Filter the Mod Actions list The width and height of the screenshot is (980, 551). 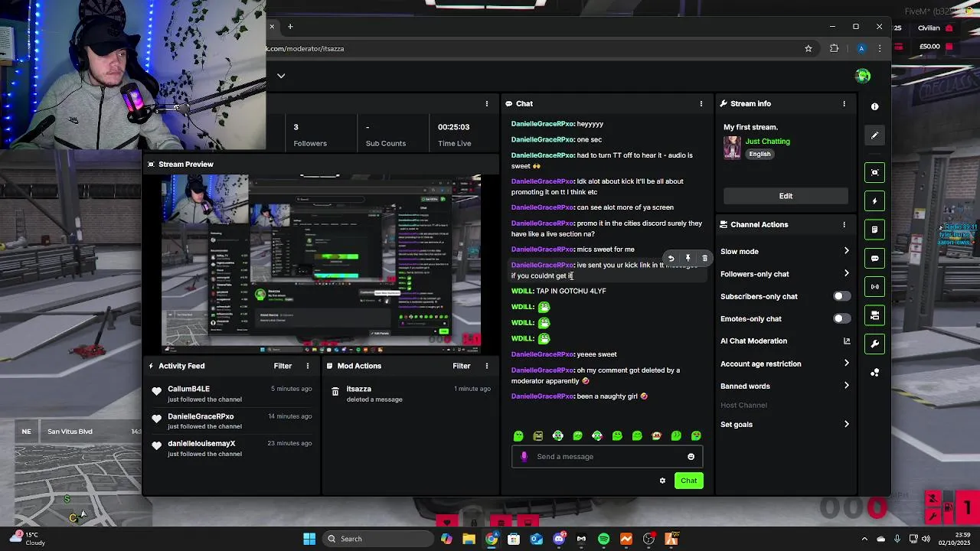pyautogui.click(x=461, y=366)
